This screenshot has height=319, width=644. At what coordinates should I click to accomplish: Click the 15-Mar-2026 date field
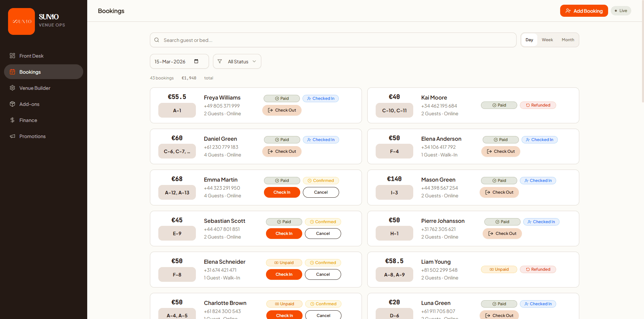pyautogui.click(x=170, y=62)
